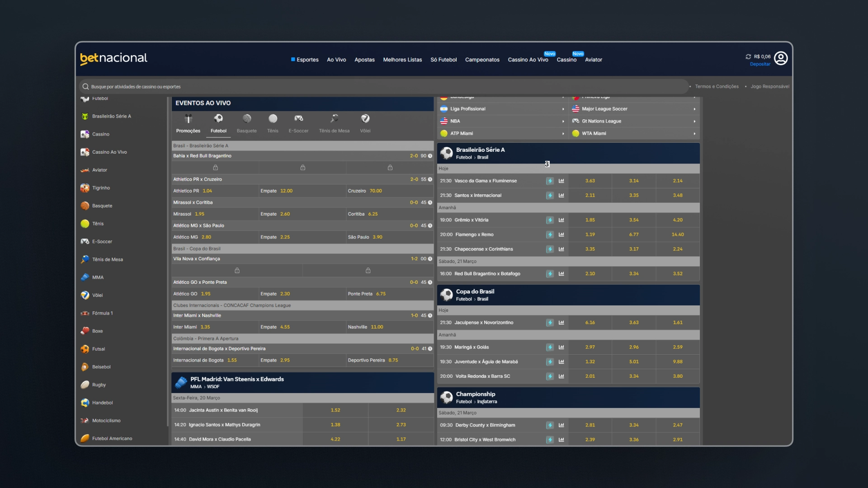The width and height of the screenshot is (868, 488).
Task: Switch to the Basquete live events tab
Action: (x=247, y=124)
